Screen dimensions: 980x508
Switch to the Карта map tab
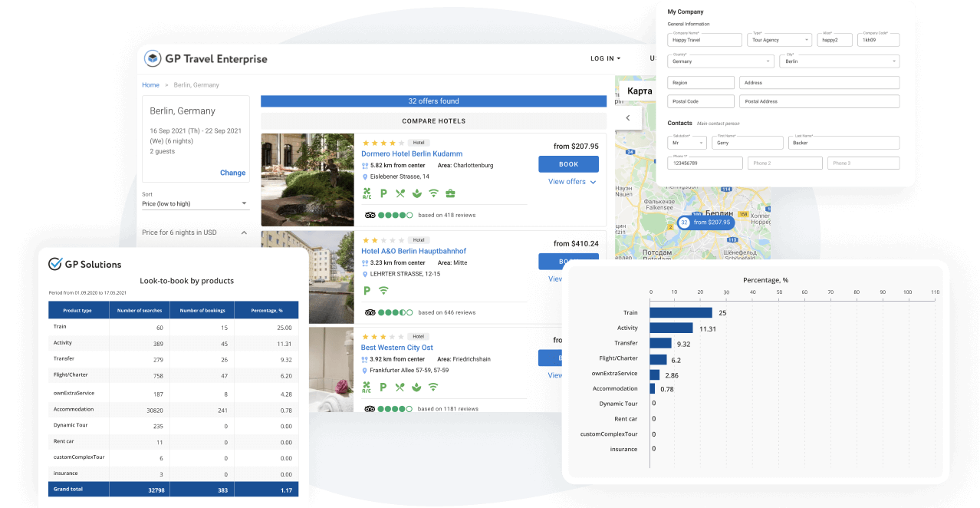[640, 91]
